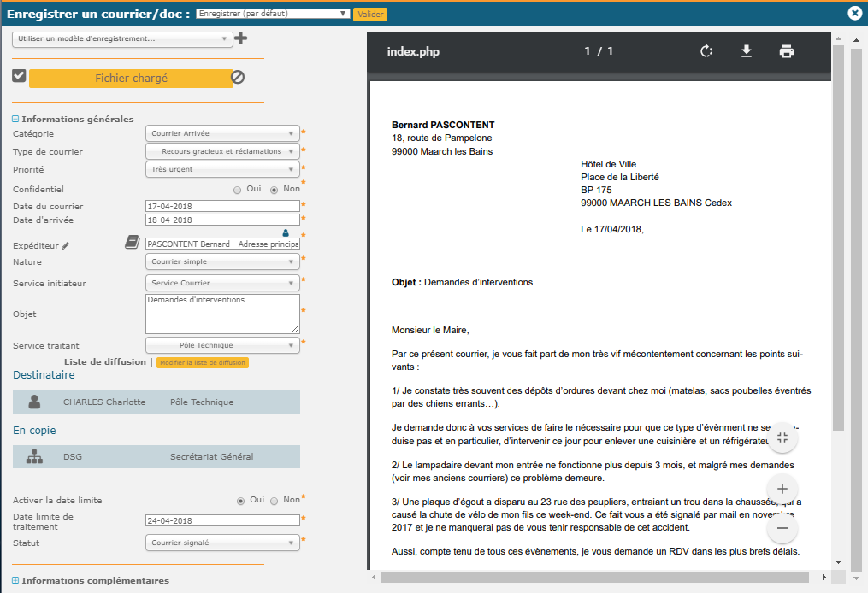Click the small user icon above sender field

coord(286,233)
